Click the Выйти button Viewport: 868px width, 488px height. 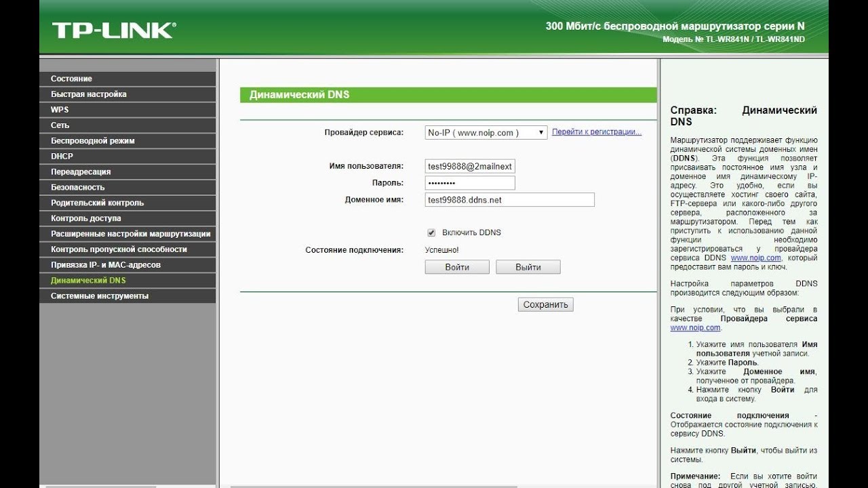[x=528, y=267]
